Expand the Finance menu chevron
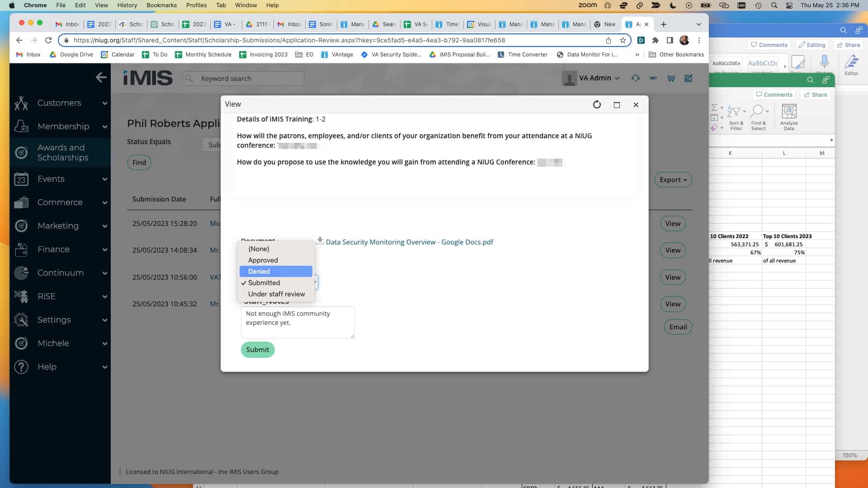The image size is (868, 488). click(x=105, y=250)
